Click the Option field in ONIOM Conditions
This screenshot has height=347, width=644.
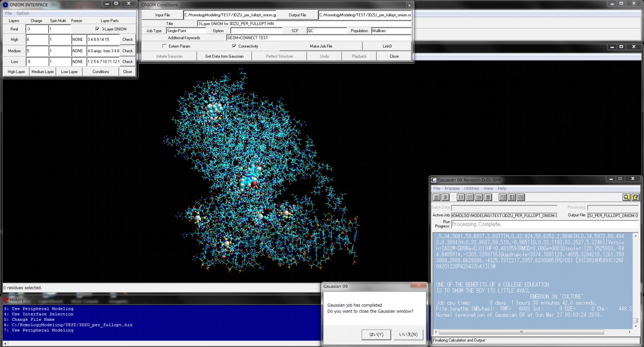click(256, 30)
